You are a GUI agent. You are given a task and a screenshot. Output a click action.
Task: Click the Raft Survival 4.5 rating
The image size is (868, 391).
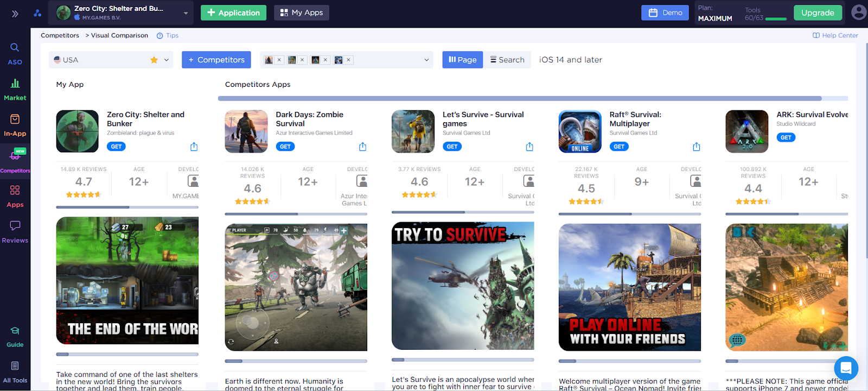click(x=586, y=188)
